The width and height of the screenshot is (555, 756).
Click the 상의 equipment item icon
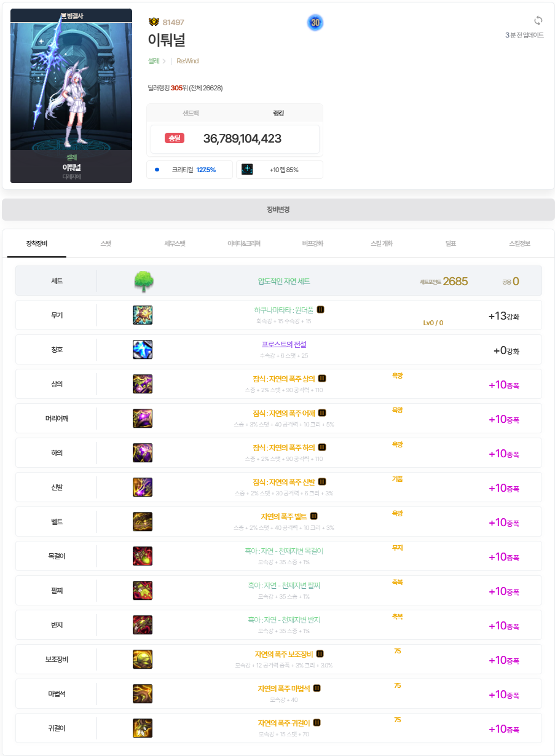[143, 384]
